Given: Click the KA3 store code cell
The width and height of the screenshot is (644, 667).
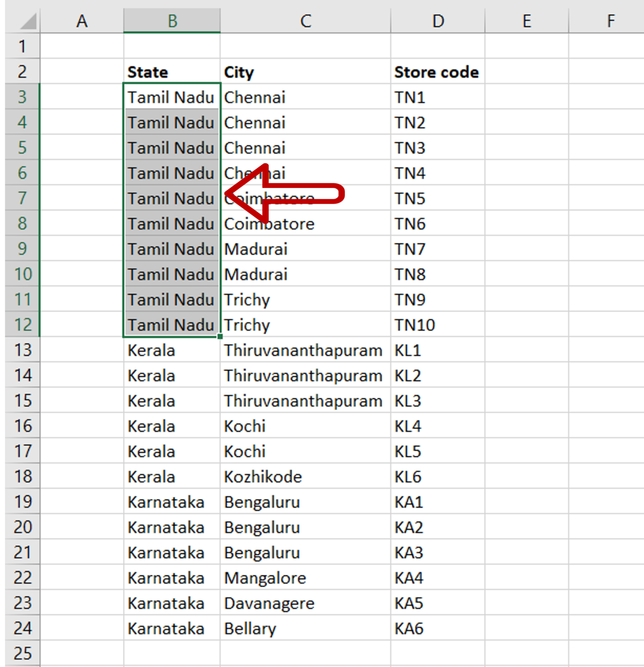Looking at the screenshot, I should tap(438, 552).
